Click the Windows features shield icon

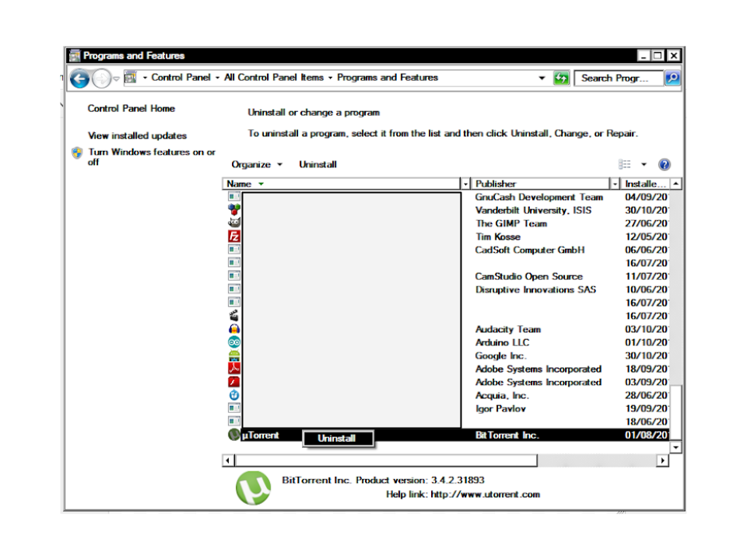[77, 152]
